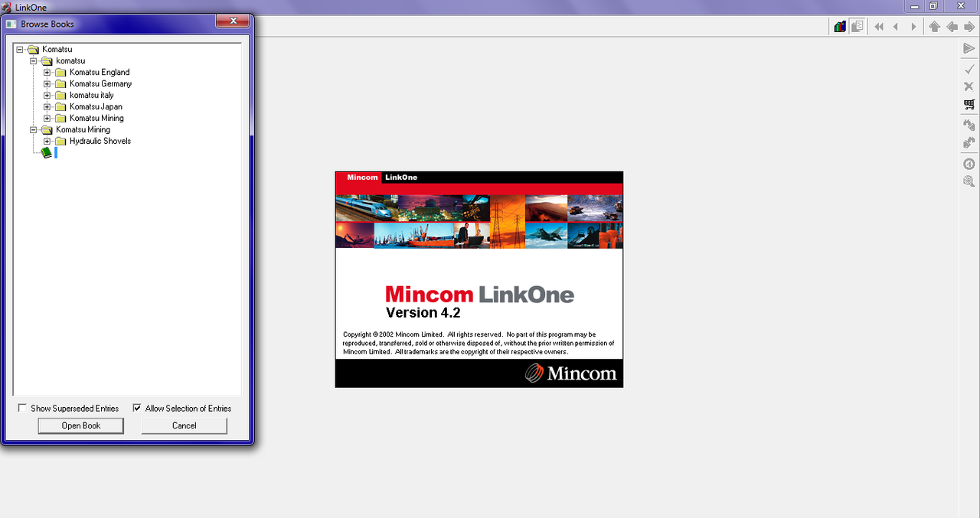Go to previous page with single-left arrow
Viewport: 980px width, 518px height.
click(x=896, y=27)
